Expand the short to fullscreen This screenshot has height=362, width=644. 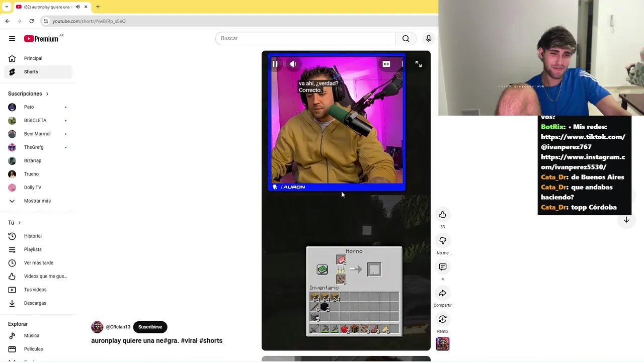coord(419,64)
